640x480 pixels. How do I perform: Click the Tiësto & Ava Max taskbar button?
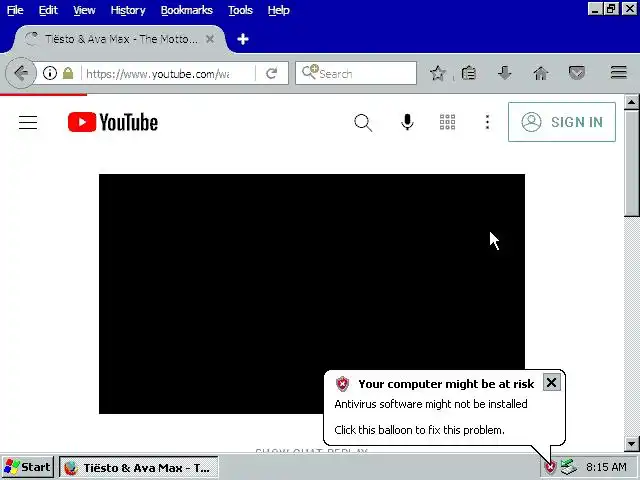(139, 468)
